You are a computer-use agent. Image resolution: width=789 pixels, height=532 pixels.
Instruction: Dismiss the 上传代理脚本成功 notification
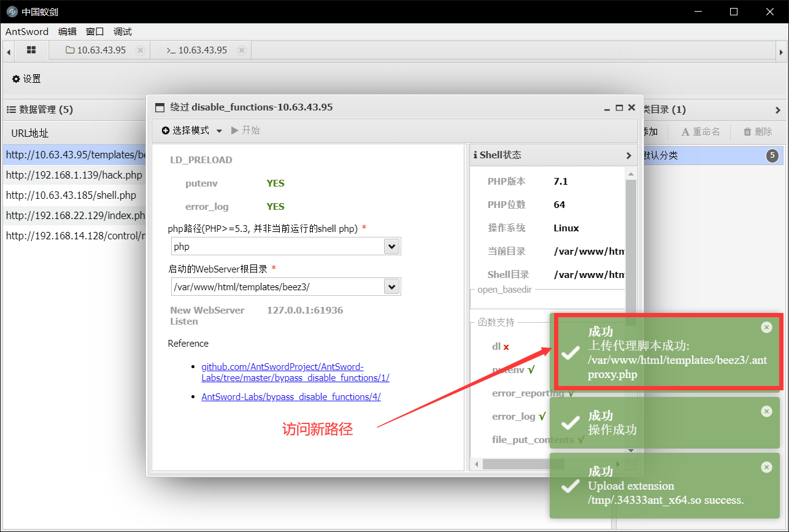coord(766,327)
